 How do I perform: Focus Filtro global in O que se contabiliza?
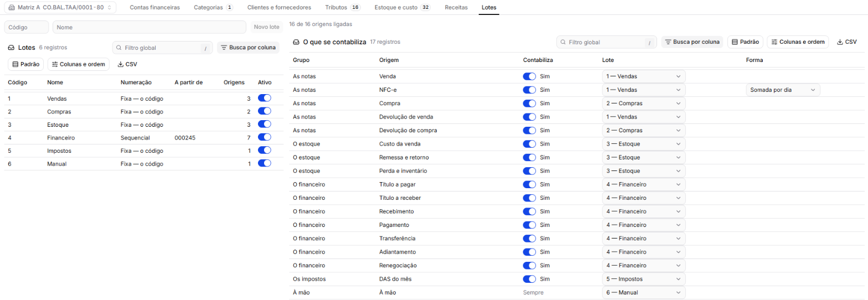[607, 42]
